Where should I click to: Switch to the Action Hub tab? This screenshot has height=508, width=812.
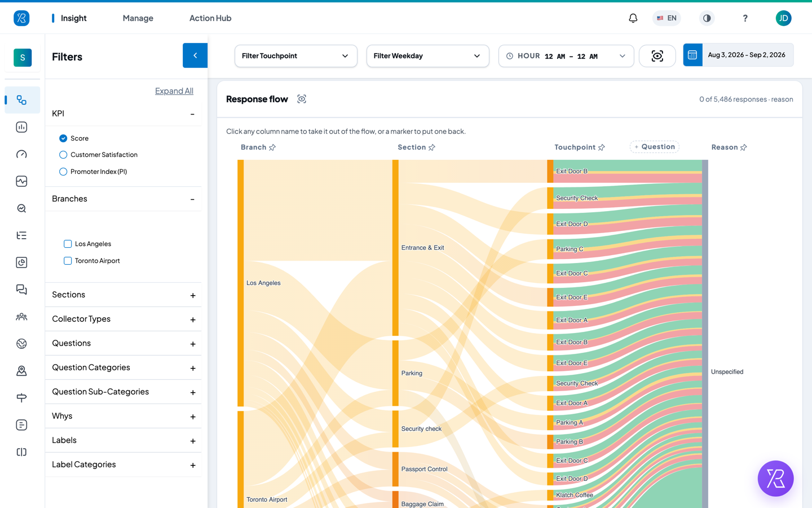(x=210, y=18)
